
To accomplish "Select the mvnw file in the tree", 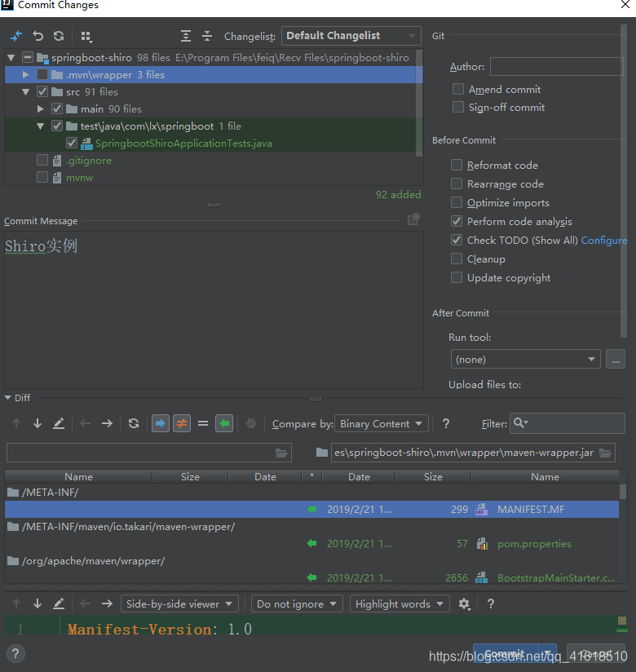I will click(79, 178).
